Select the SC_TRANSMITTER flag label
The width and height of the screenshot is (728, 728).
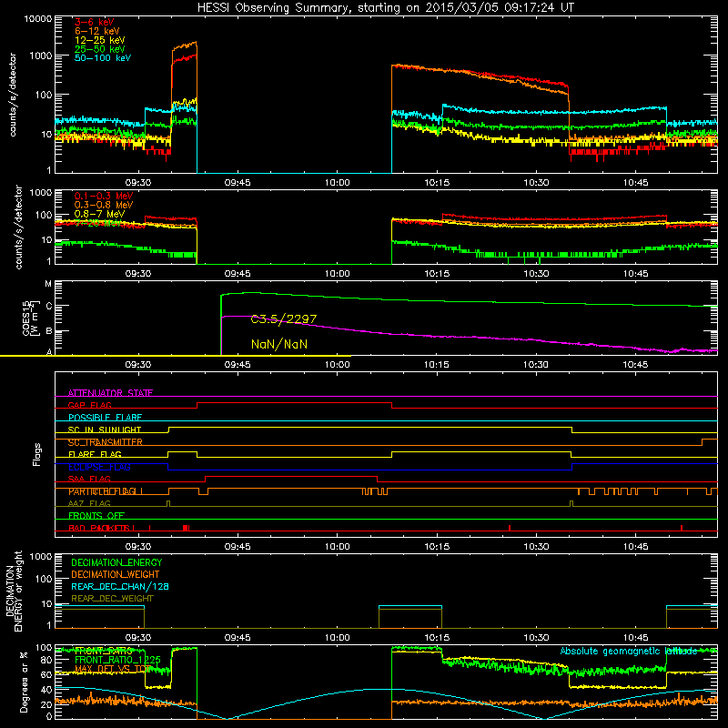click(x=105, y=442)
